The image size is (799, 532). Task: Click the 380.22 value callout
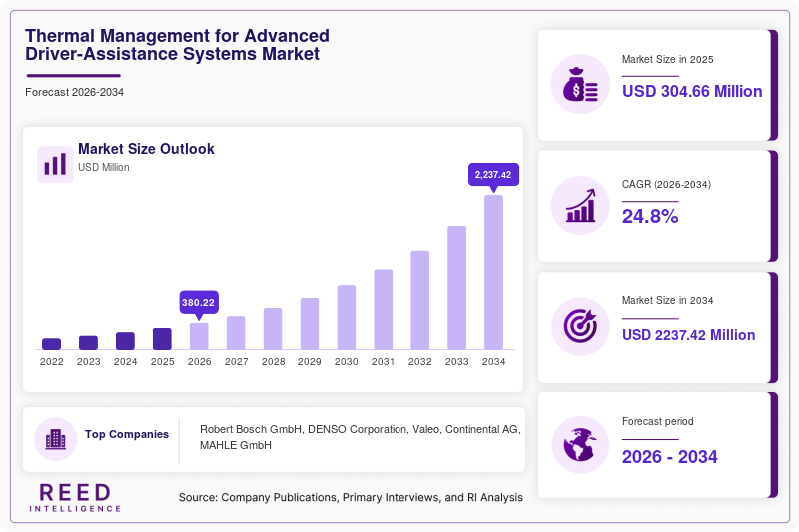pyautogui.click(x=198, y=302)
